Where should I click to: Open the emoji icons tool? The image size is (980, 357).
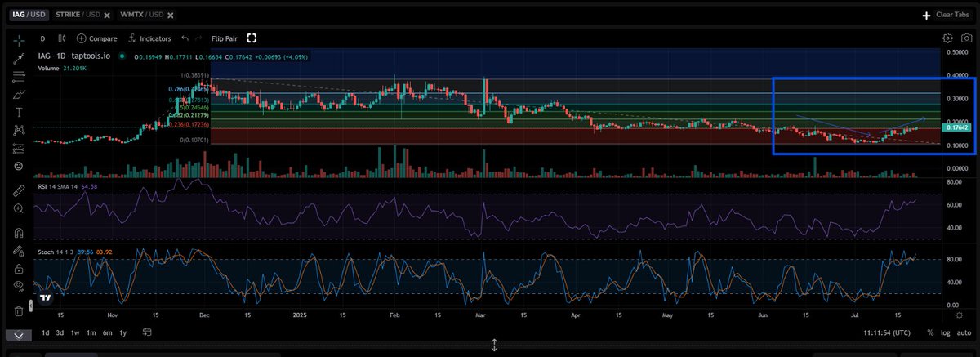pos(19,167)
